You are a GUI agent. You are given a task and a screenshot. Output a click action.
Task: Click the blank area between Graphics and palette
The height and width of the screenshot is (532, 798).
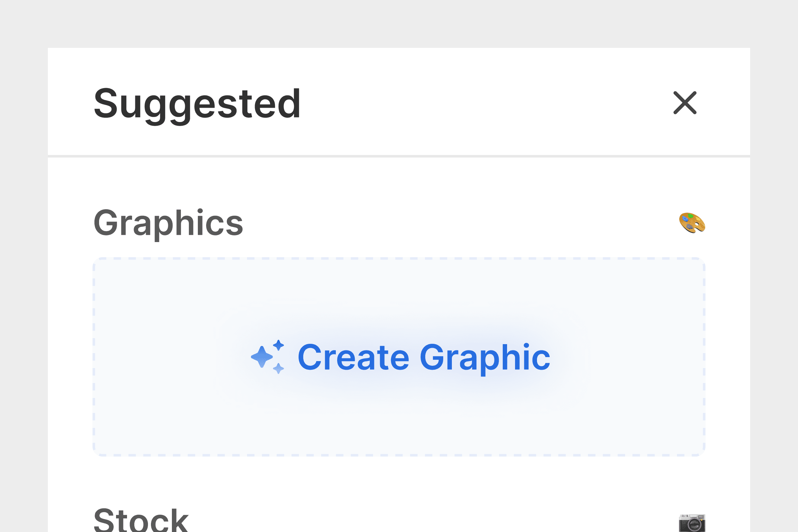pyautogui.click(x=458, y=223)
